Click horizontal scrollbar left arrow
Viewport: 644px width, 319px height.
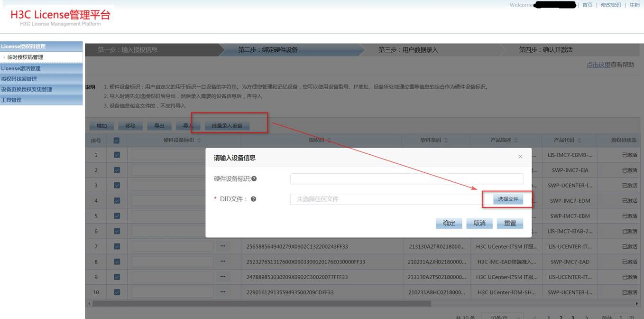(x=89, y=303)
